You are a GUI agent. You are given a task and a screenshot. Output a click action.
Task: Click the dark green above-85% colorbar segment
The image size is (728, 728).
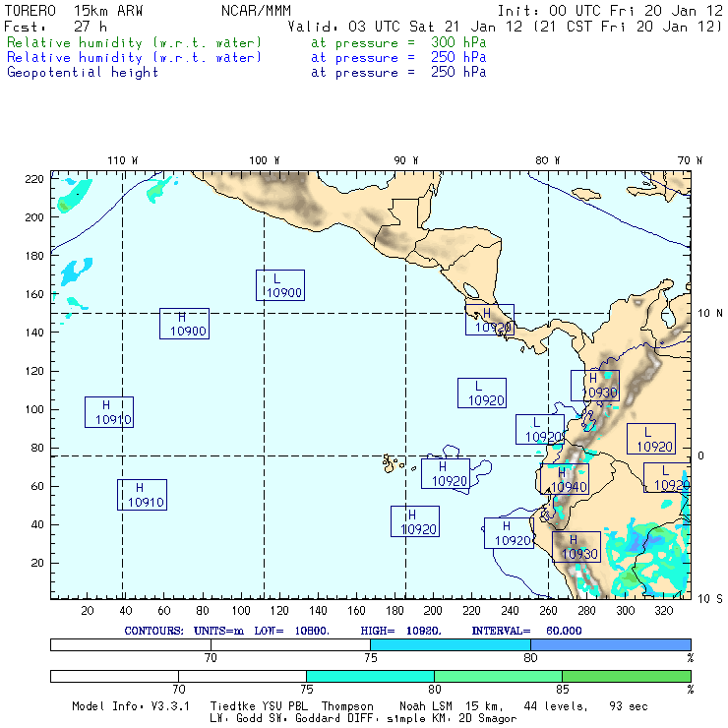pyautogui.click(x=627, y=677)
